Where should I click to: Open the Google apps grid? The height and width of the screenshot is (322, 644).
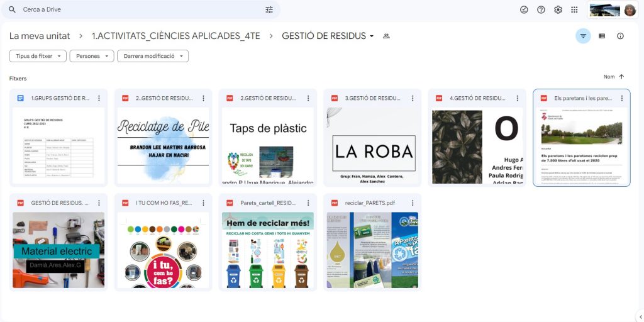pyautogui.click(x=574, y=10)
